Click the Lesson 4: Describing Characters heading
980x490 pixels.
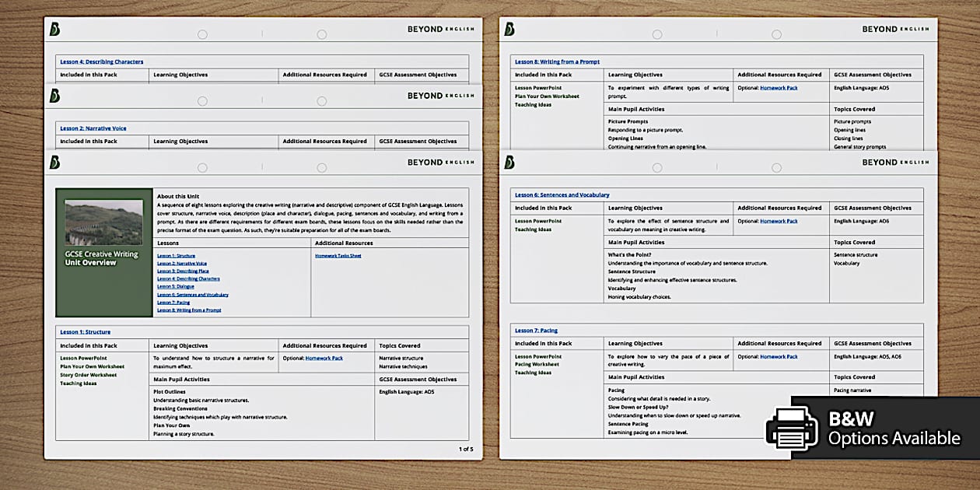tap(102, 61)
